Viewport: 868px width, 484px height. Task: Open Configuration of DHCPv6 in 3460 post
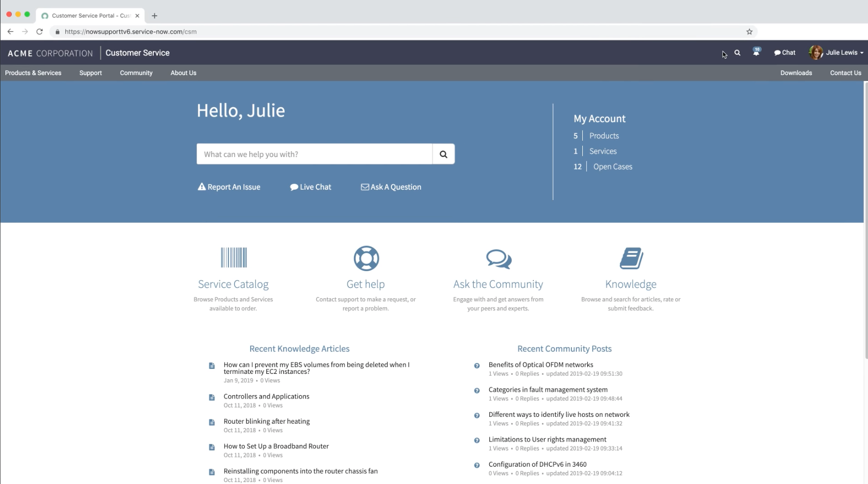[x=537, y=464]
